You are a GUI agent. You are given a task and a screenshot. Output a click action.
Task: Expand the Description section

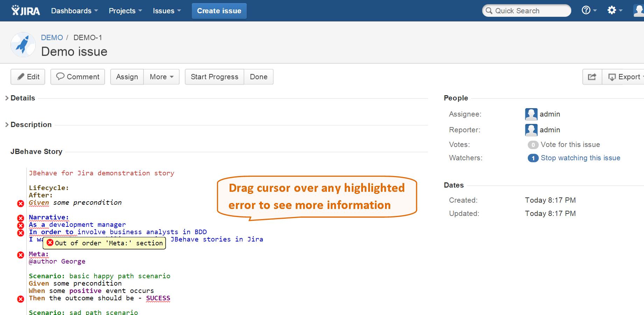click(28, 125)
